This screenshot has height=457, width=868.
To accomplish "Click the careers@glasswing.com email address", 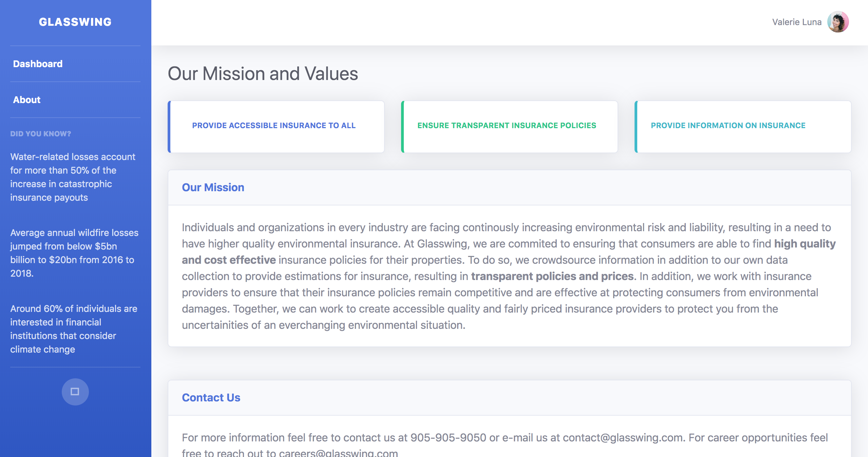I will pyautogui.click(x=338, y=453).
